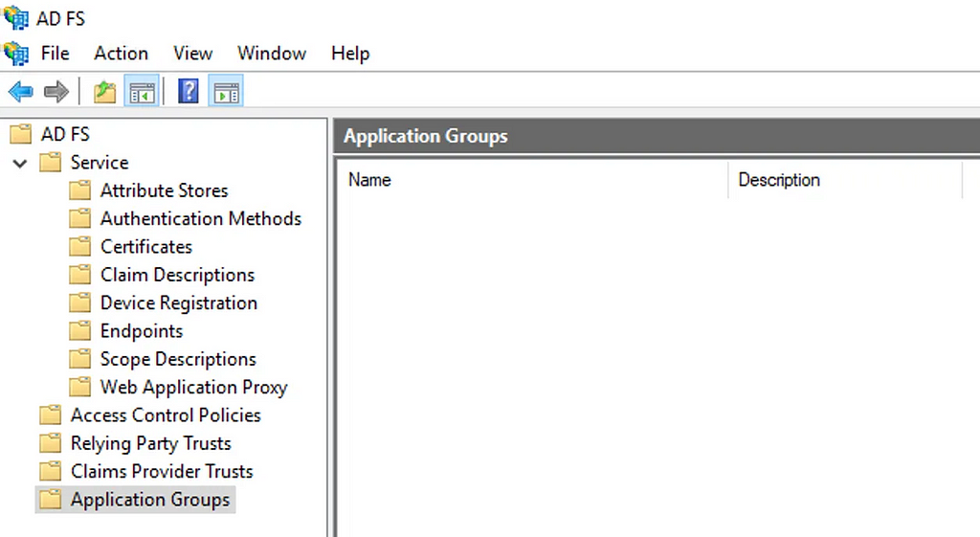
Task: Click the gray Forward arrow icon
Action: (56, 92)
